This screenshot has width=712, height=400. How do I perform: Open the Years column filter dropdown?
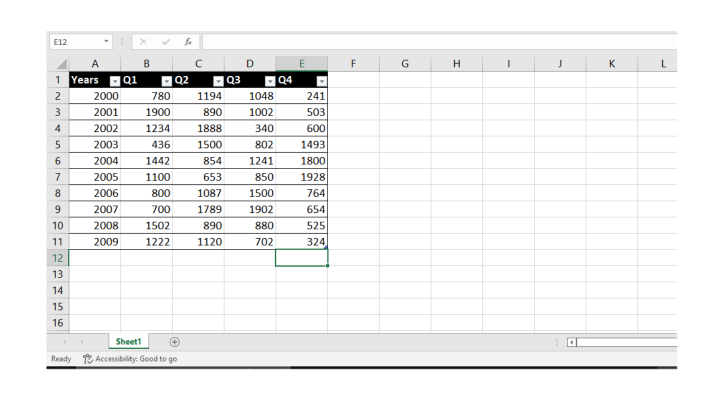[115, 81]
